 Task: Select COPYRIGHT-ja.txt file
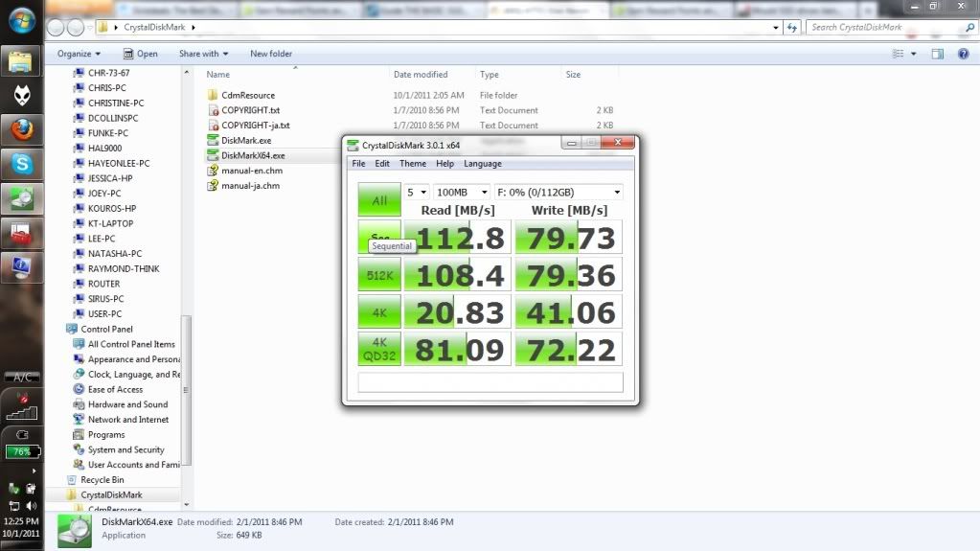pyautogui.click(x=256, y=126)
